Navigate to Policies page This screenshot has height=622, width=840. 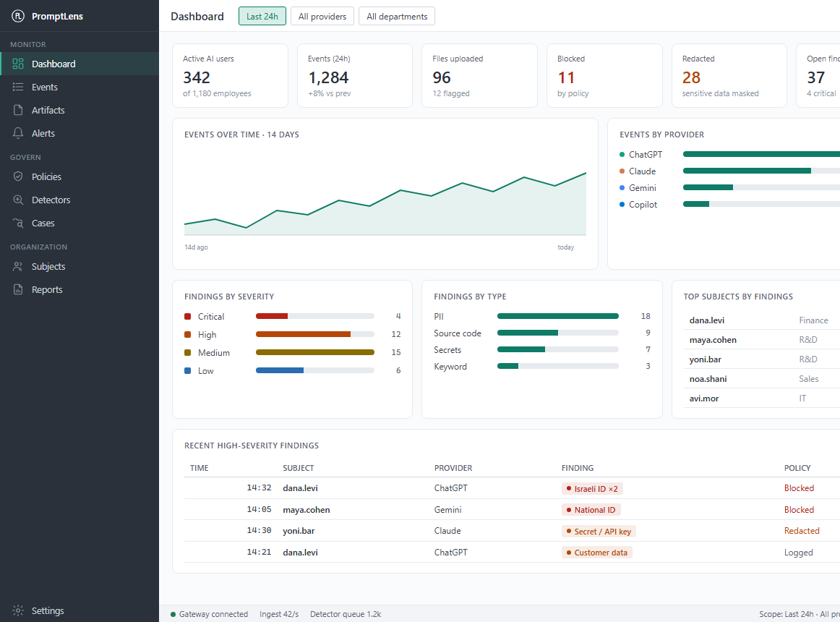pos(80,176)
